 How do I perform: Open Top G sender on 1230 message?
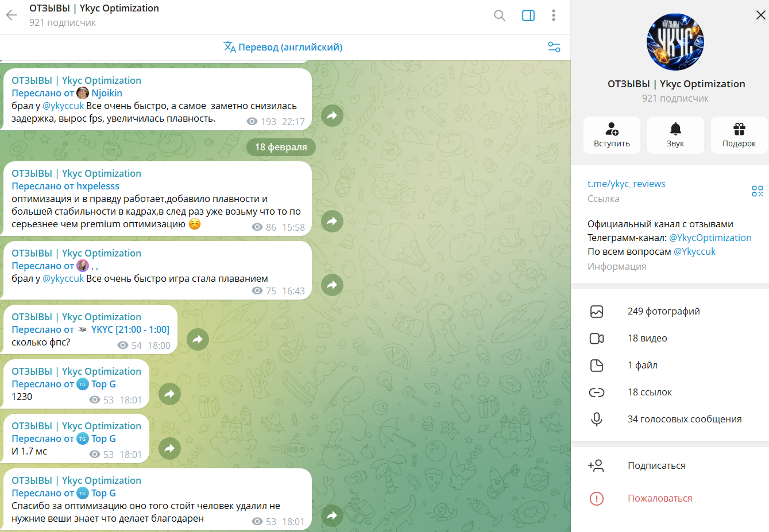coord(103,384)
